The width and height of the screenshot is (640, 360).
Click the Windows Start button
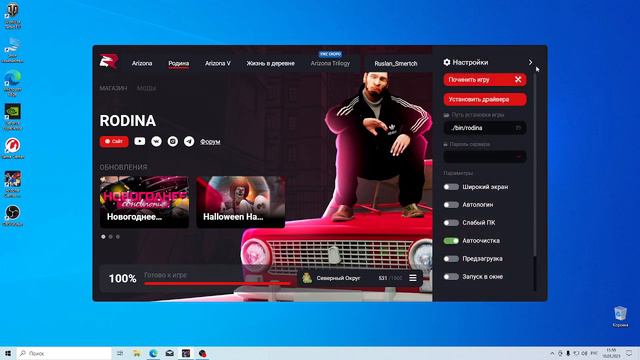click(7, 353)
